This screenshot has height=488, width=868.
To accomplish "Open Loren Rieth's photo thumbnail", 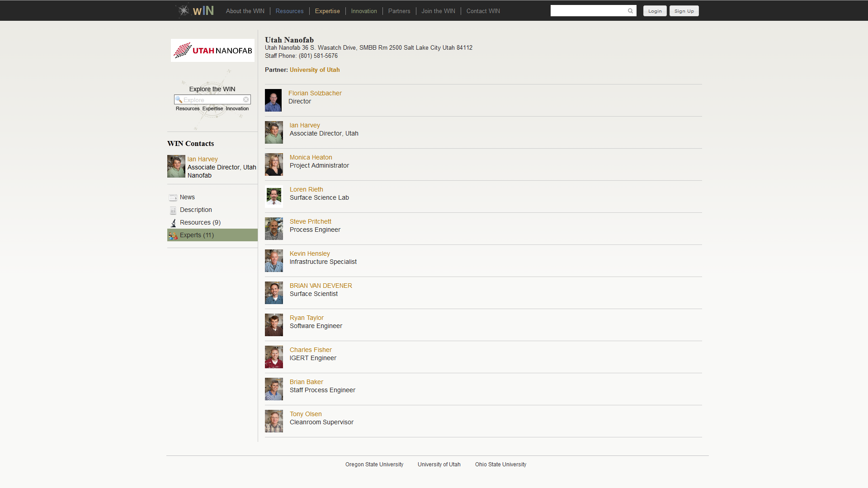I will [x=274, y=197].
